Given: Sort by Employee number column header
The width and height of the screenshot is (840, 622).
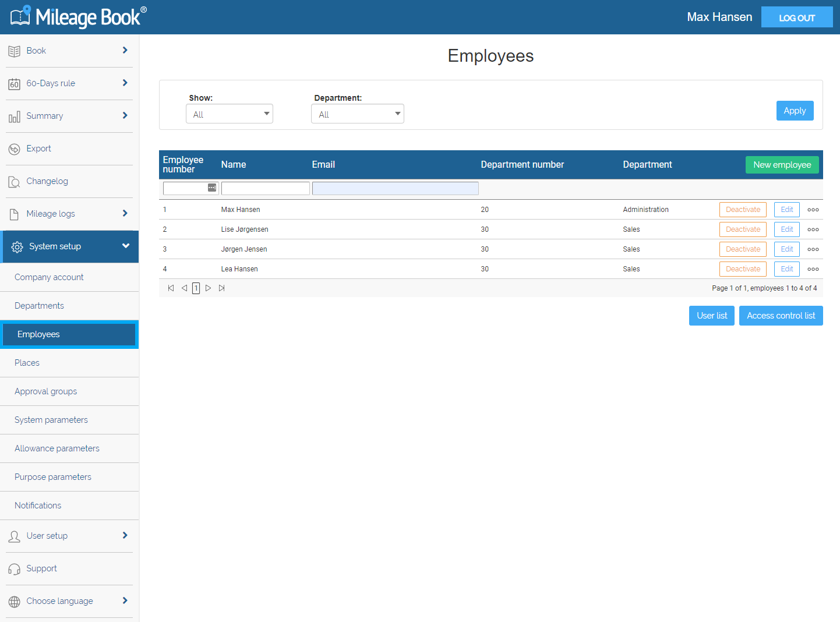Looking at the screenshot, I should 183,164.
